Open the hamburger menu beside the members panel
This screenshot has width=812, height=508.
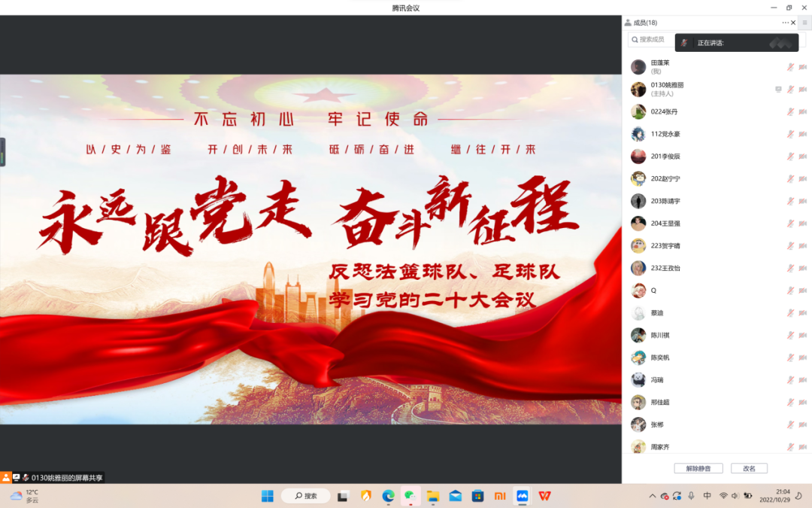(804, 23)
